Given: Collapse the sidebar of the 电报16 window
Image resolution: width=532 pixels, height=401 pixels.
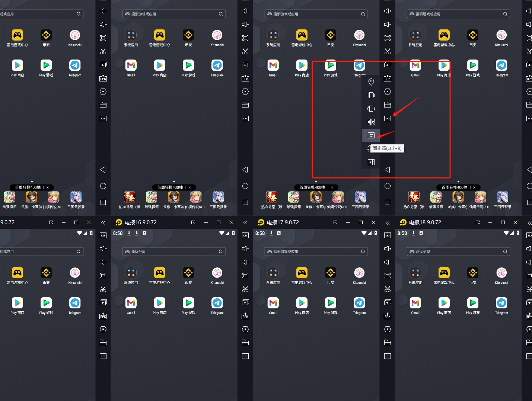Looking at the screenshot, I should pyautogui.click(x=245, y=222).
